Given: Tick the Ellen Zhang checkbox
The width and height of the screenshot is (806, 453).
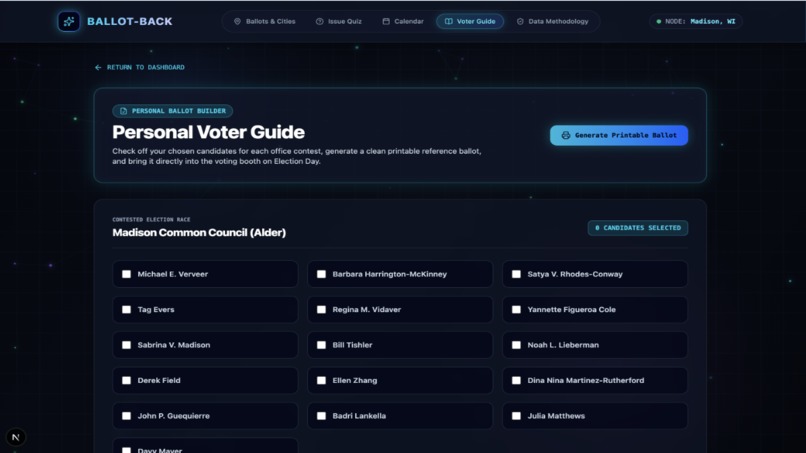Looking at the screenshot, I should pos(321,380).
